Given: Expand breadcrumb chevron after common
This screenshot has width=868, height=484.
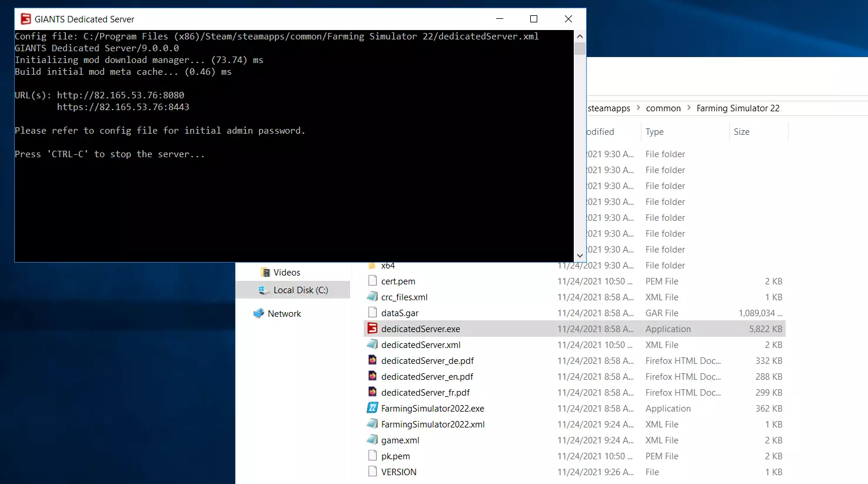Looking at the screenshot, I should (x=689, y=108).
